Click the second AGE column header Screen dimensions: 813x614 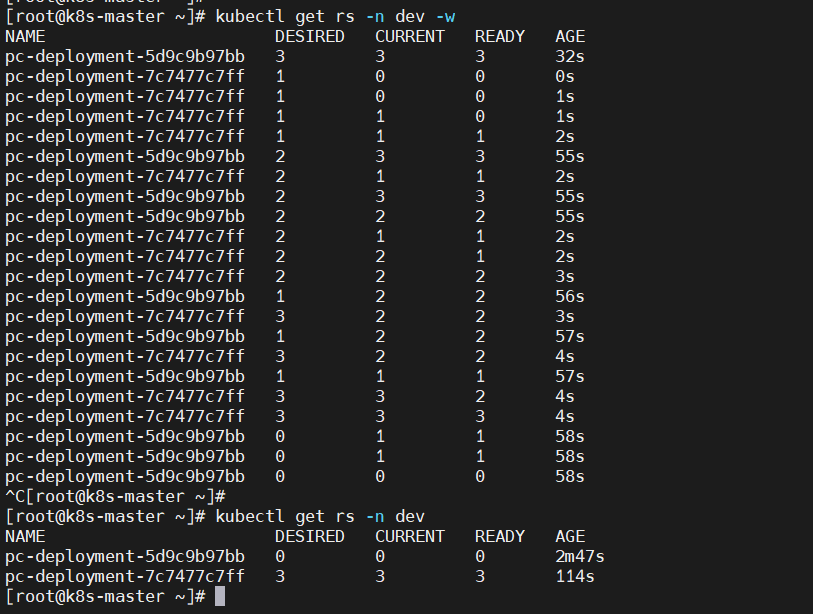pyautogui.click(x=570, y=536)
